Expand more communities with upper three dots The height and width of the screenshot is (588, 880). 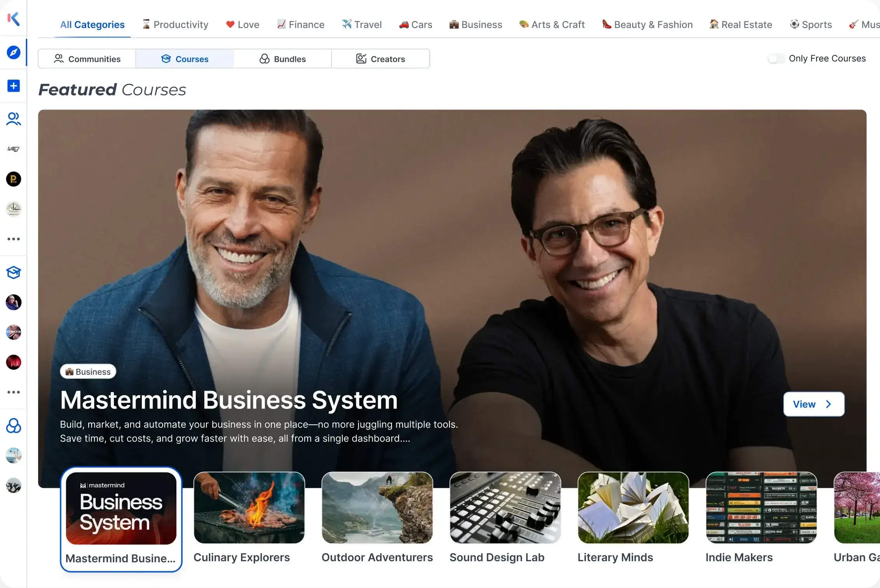tap(14, 239)
